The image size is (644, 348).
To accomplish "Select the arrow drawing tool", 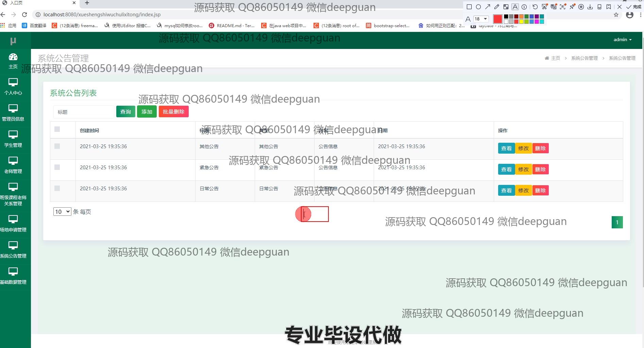I will point(488,7).
